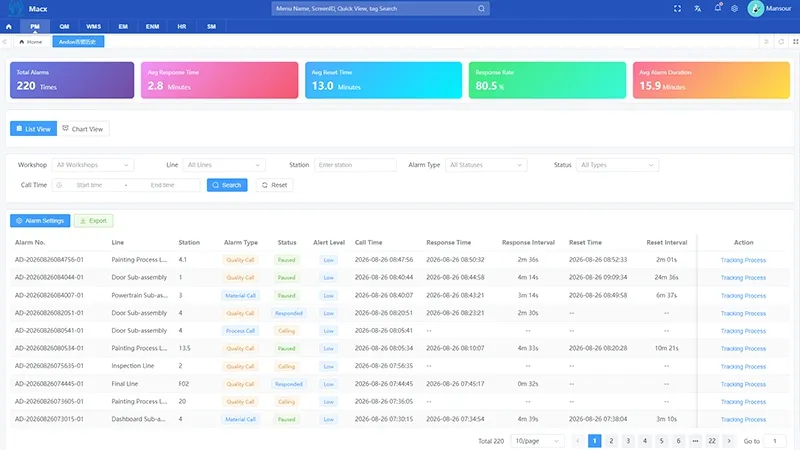Toggle fullscreen mode icon in header
The image size is (800, 450).
click(x=677, y=9)
